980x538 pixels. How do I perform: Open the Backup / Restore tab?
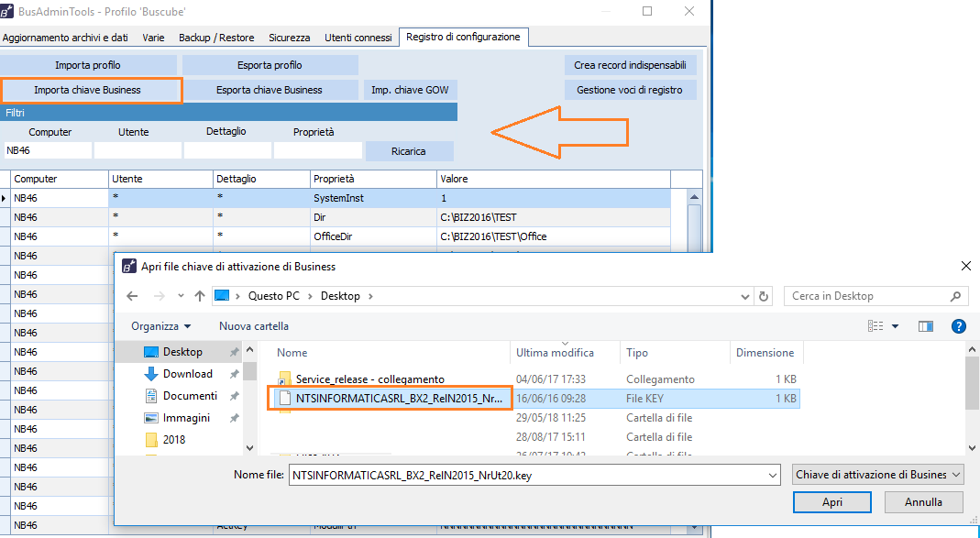click(x=216, y=38)
